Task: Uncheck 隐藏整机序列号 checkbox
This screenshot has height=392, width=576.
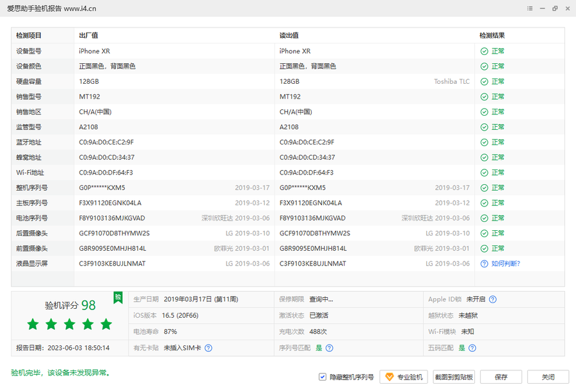Action: pos(323,377)
